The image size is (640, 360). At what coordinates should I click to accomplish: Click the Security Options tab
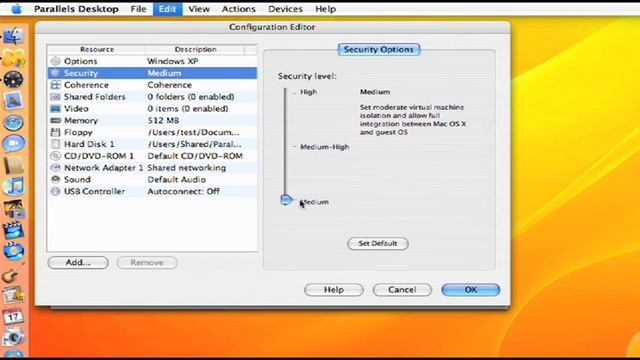point(379,49)
